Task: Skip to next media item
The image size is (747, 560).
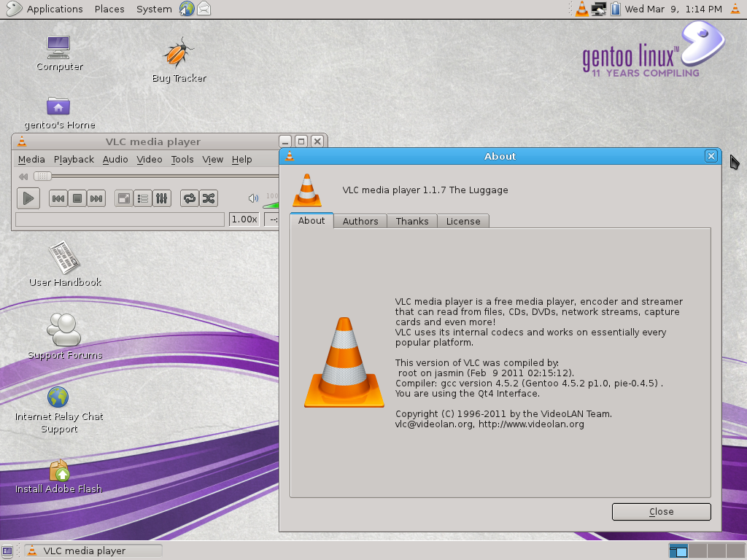Action: coord(95,198)
